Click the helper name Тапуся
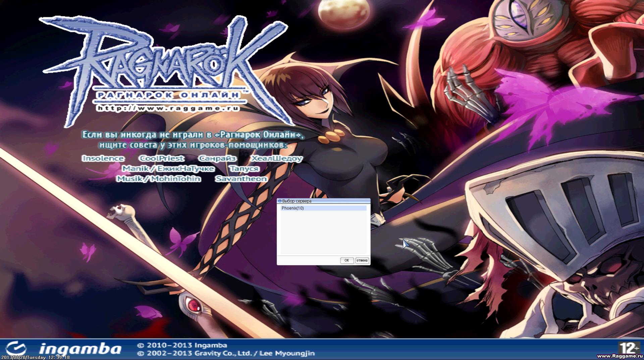The width and height of the screenshot is (644, 360). [244, 169]
